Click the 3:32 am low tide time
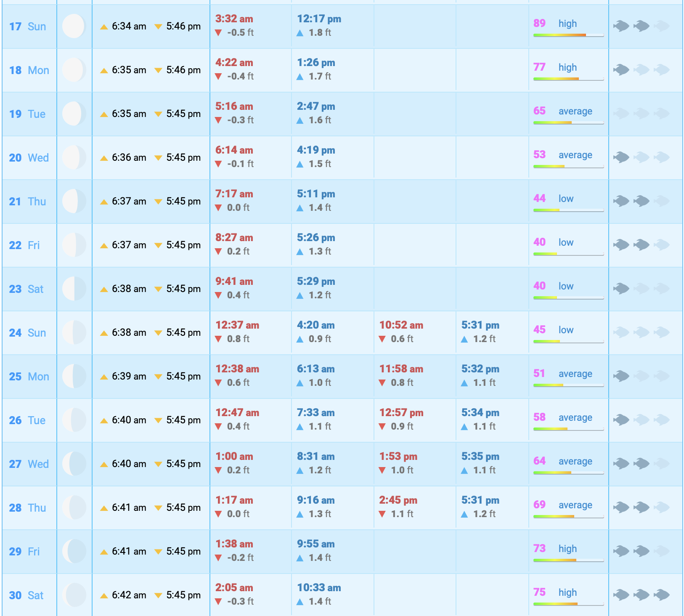This screenshot has width=684, height=616. (x=234, y=19)
